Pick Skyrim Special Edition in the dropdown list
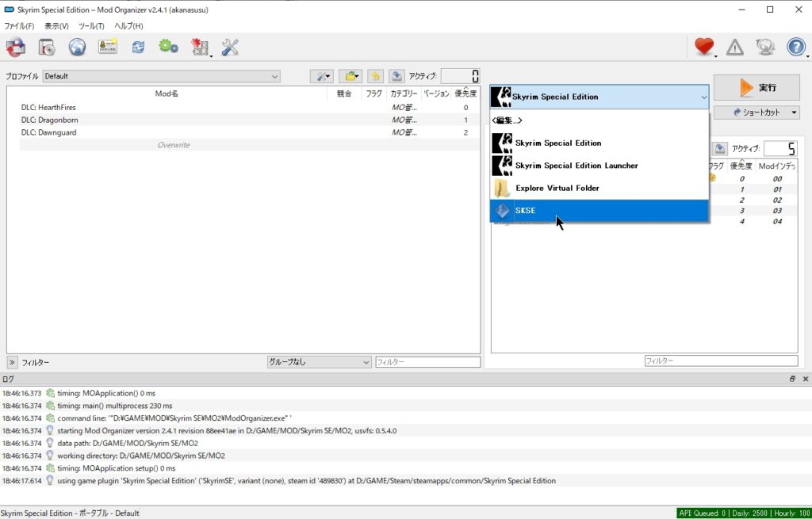Screen dimensions: 812x519 click(x=599, y=143)
